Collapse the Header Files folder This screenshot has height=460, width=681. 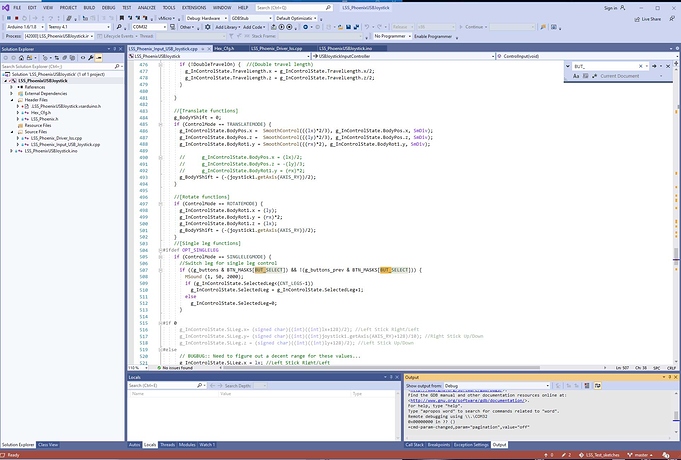pos(12,100)
